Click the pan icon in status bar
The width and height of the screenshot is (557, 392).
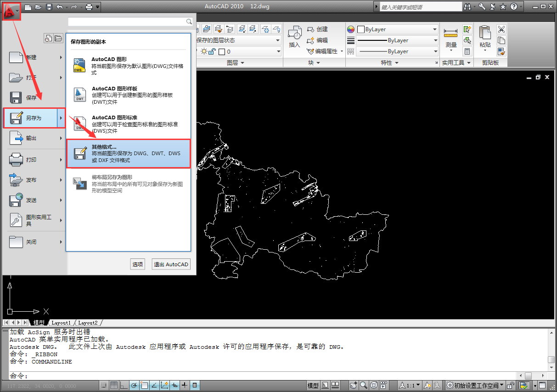(x=353, y=385)
